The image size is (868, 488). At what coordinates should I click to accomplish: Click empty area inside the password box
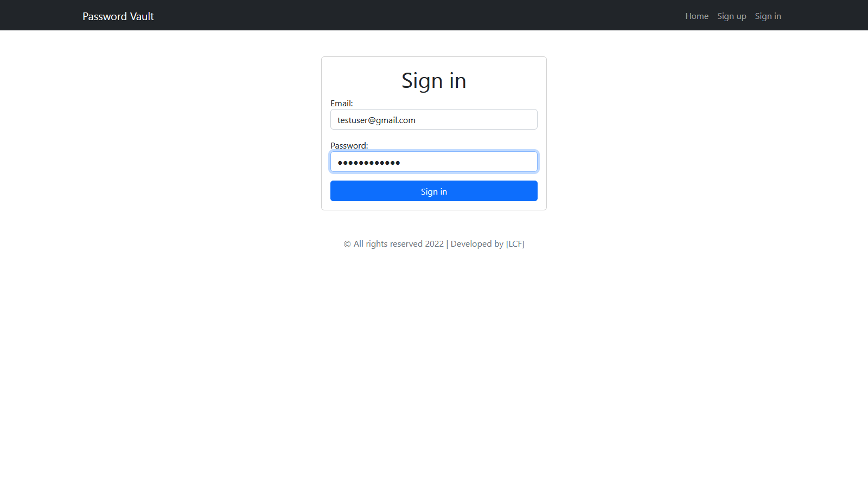pos(469,162)
